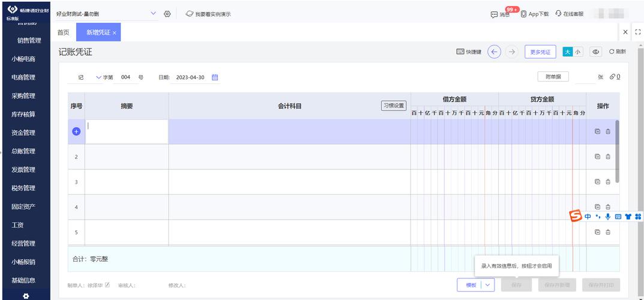Open 总账管理 in the sidebar
The height and width of the screenshot is (300, 644).
(x=23, y=151)
